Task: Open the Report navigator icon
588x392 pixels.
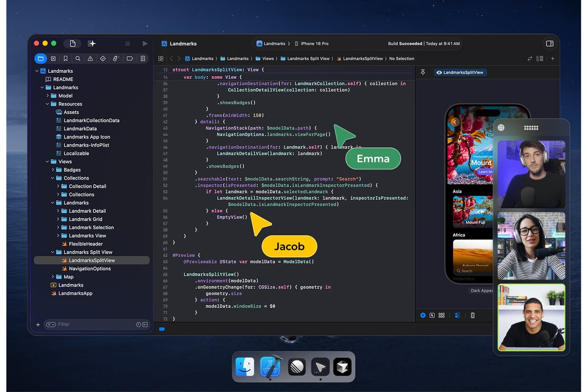Action: point(143,58)
